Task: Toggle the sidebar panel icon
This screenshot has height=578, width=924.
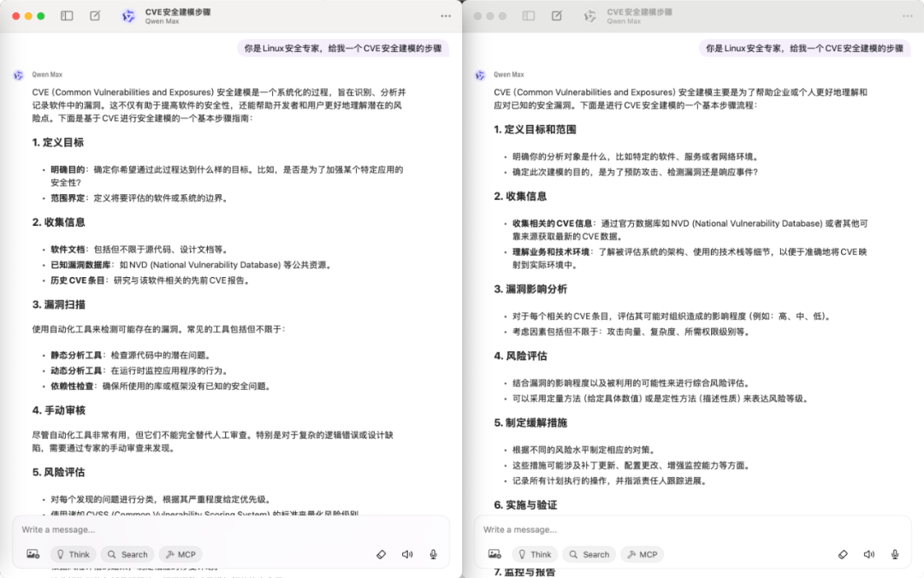Action: 66,15
